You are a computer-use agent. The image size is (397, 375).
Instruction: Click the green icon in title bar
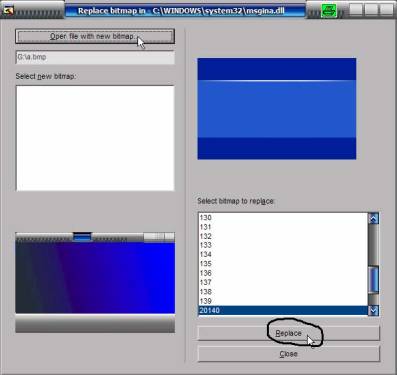coord(329,10)
